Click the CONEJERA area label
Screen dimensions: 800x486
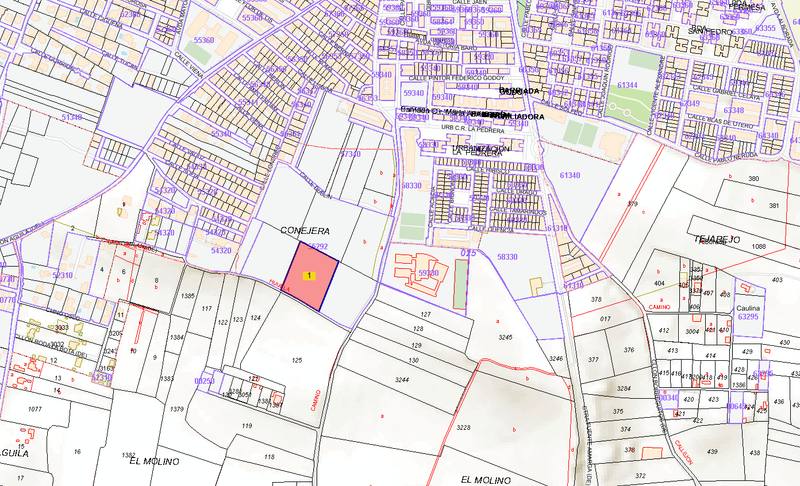point(305,231)
